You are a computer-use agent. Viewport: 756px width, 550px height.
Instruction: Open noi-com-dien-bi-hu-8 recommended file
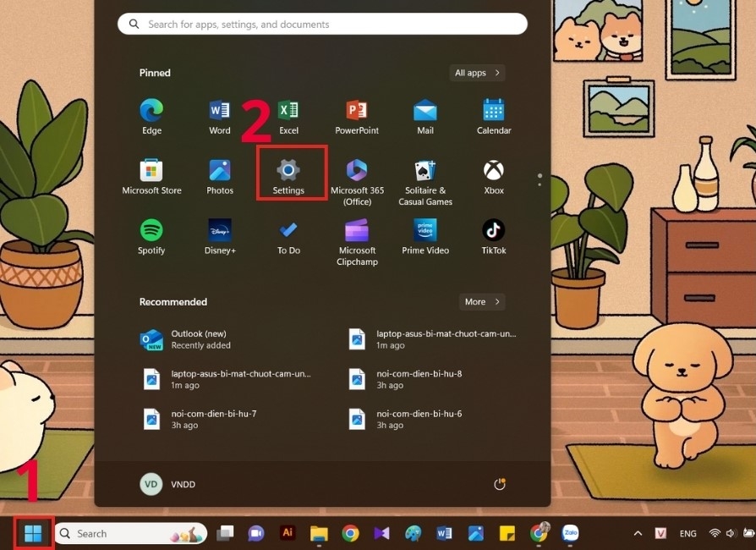[406, 379]
